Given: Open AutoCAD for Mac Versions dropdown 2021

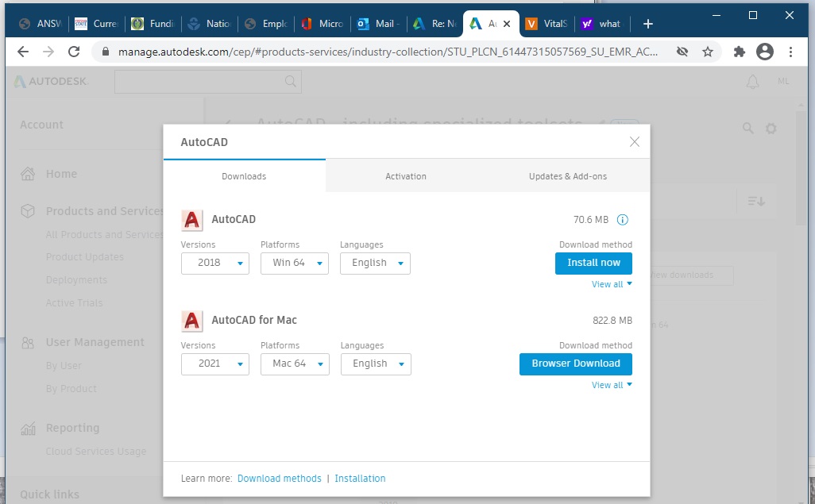Looking at the screenshot, I should click(214, 364).
